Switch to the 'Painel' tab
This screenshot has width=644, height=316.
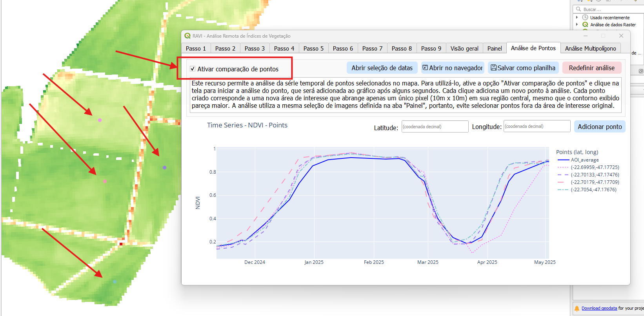pos(494,48)
